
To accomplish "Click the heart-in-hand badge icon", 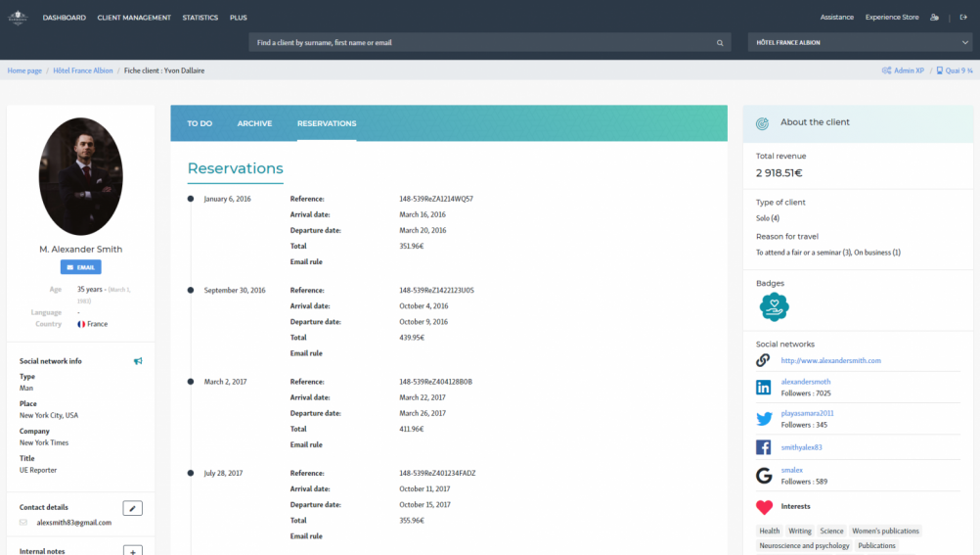I will [775, 307].
